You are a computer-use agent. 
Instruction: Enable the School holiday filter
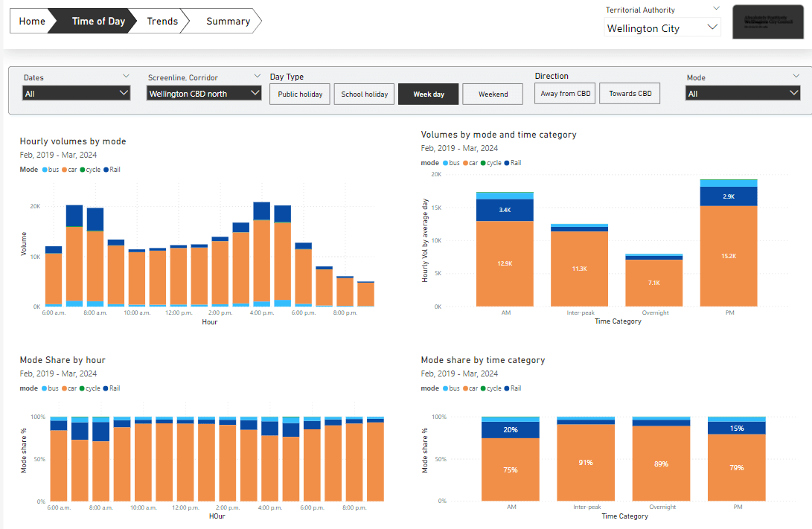click(365, 94)
